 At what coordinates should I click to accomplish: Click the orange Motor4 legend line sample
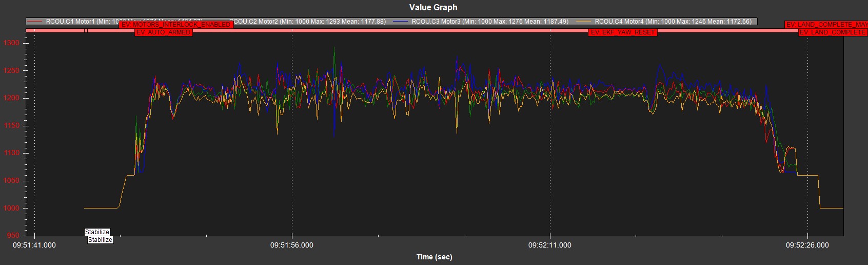584,22
